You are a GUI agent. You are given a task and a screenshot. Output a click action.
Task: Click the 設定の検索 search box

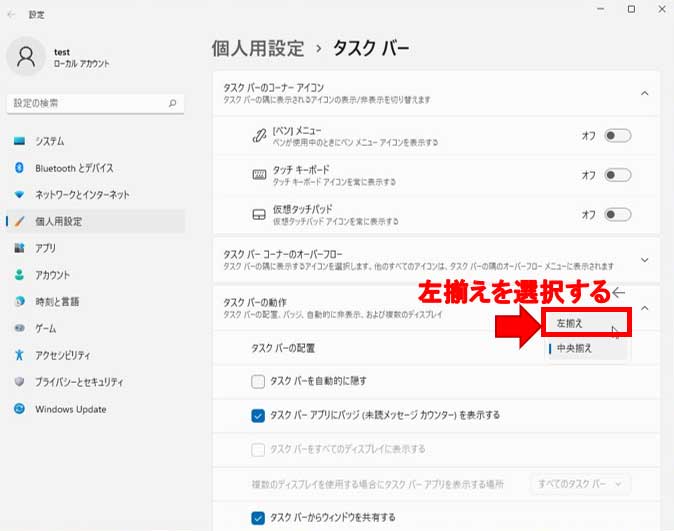90,103
